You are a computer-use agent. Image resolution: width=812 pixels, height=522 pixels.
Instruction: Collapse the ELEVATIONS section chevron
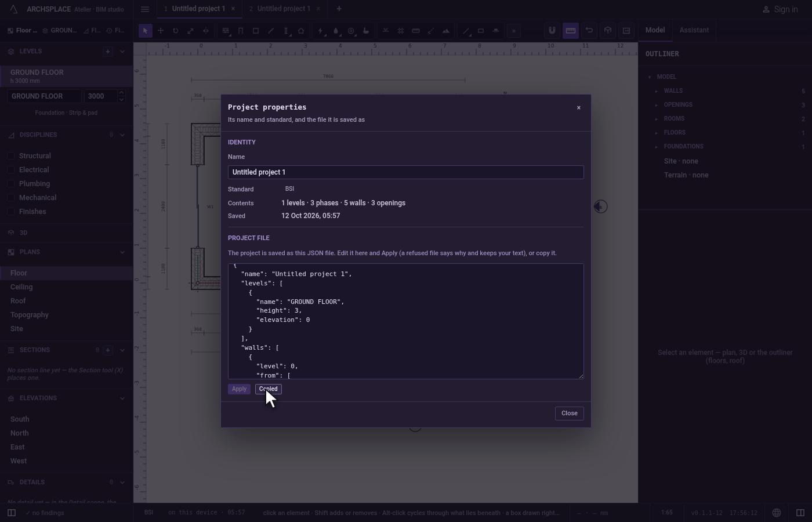(x=122, y=398)
